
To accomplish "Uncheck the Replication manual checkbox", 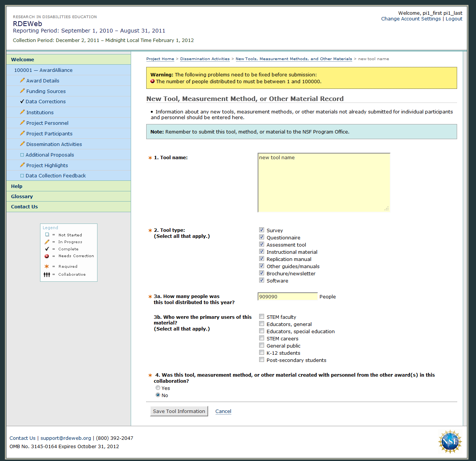I will coord(261,259).
